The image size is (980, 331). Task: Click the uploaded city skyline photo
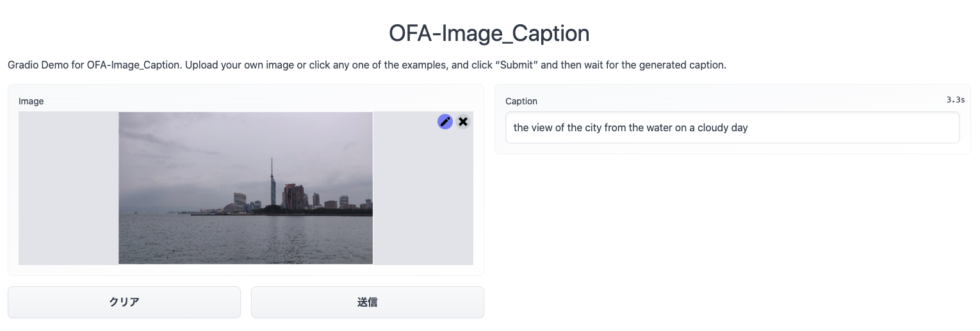245,188
